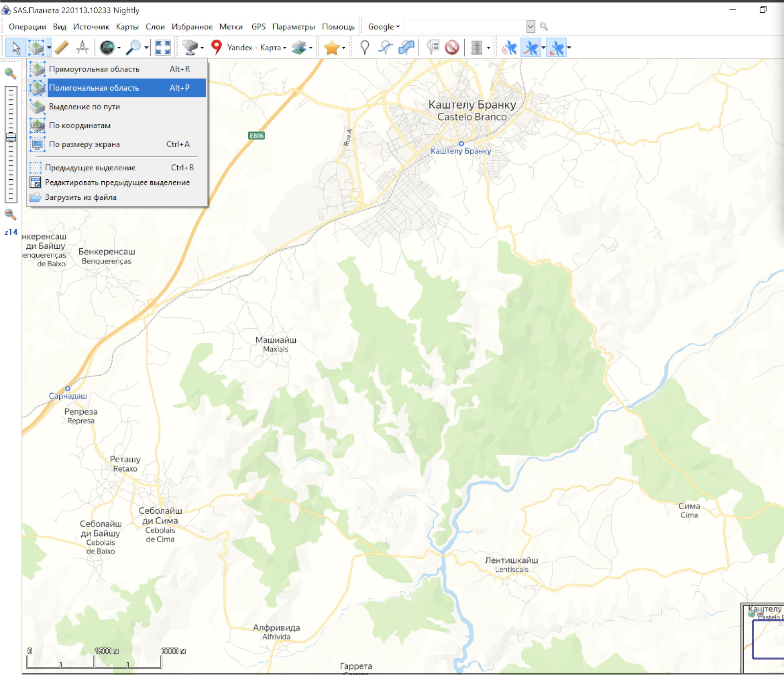The image size is (784, 675).
Task: Click the zoom level slider handle
Action: (11, 138)
